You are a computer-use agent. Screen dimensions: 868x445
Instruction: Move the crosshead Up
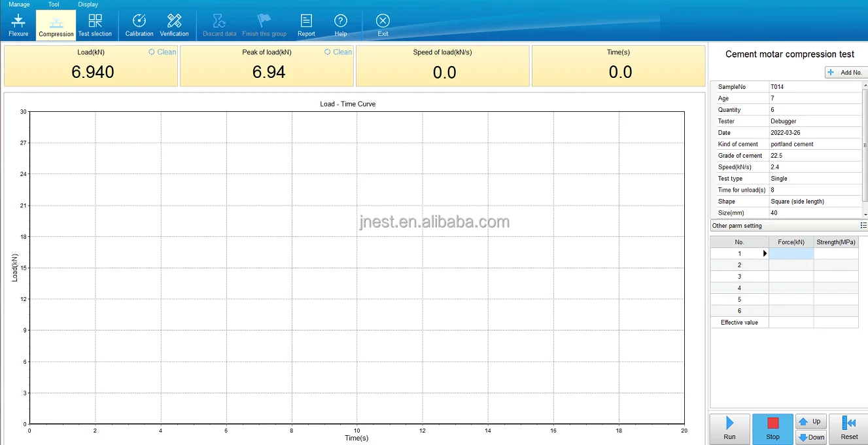pyautogui.click(x=811, y=421)
